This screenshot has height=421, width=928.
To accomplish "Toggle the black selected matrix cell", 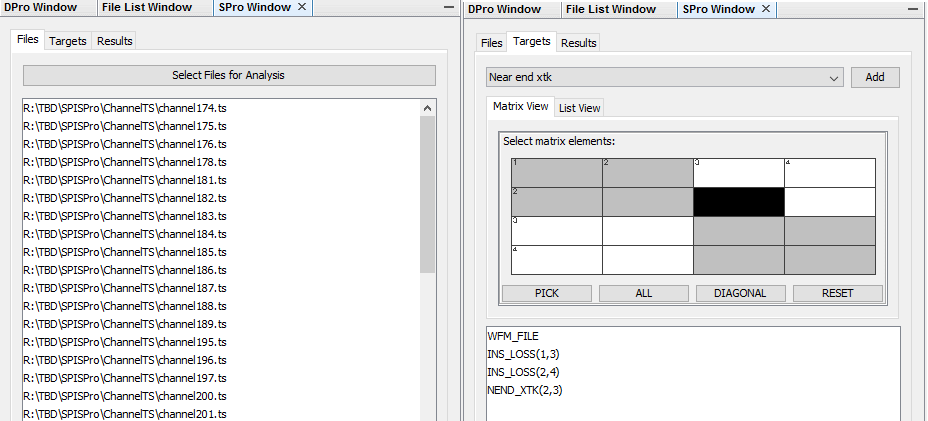I will click(x=738, y=202).
